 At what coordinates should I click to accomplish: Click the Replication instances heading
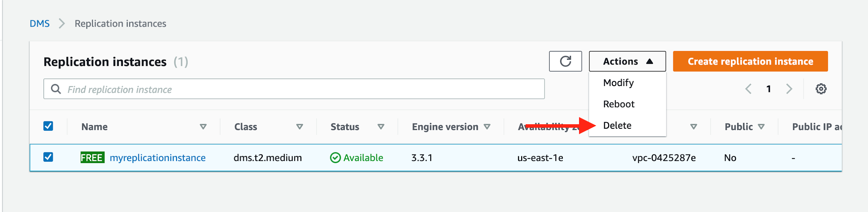[105, 62]
